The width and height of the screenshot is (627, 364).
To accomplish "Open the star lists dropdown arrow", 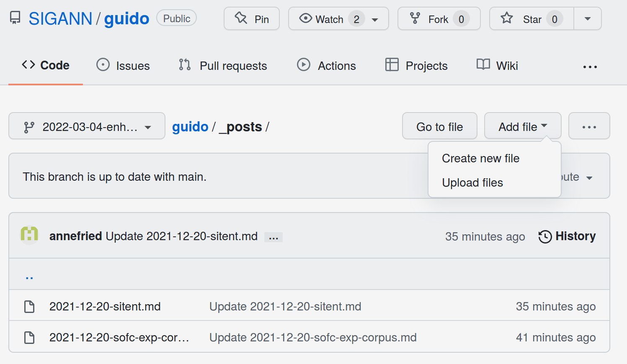I will coord(588,19).
